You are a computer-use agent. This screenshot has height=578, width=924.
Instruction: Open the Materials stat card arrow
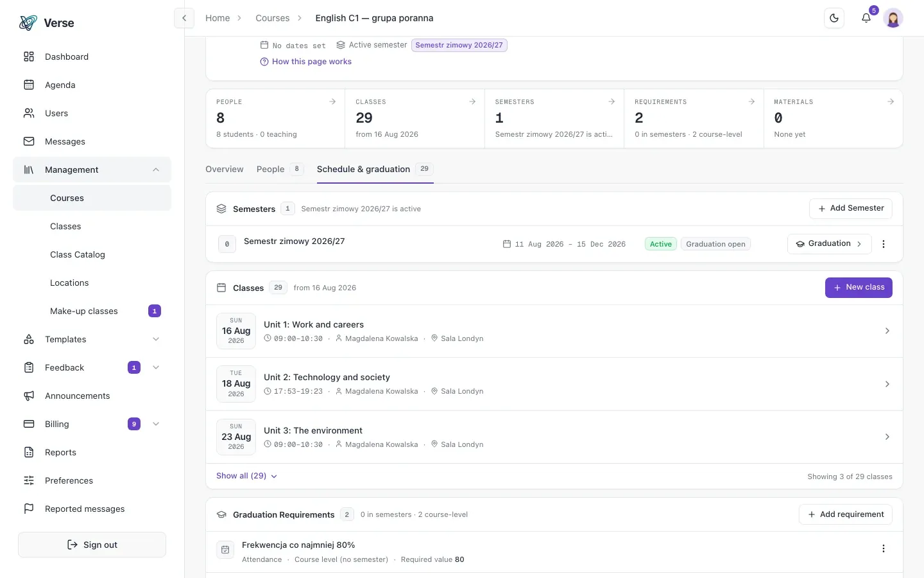point(891,101)
